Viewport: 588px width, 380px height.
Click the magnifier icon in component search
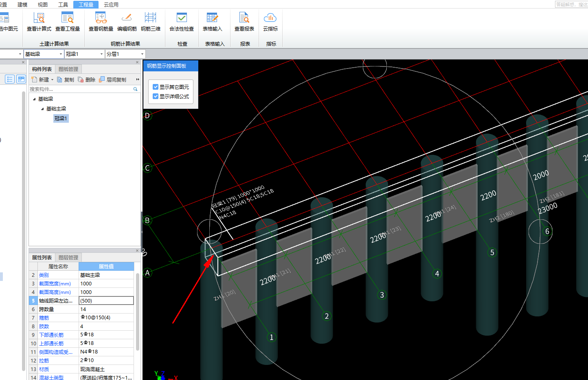click(135, 89)
